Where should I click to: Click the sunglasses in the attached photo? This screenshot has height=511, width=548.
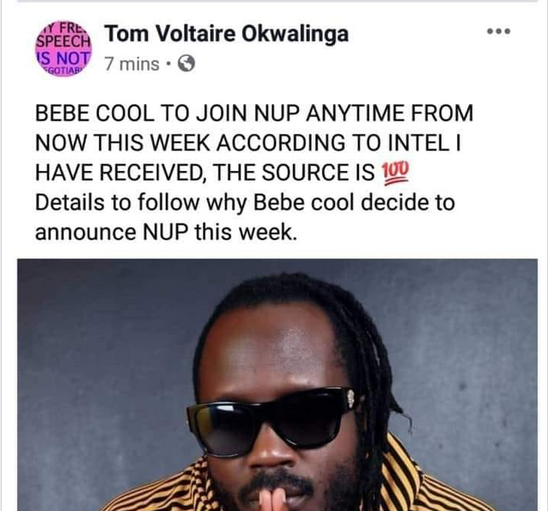click(270, 419)
